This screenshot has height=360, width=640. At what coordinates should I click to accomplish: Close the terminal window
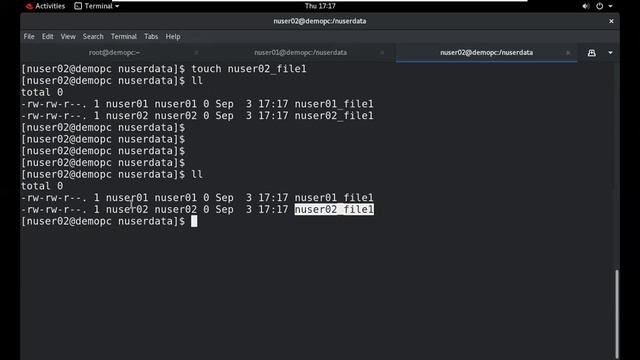(x=611, y=21)
